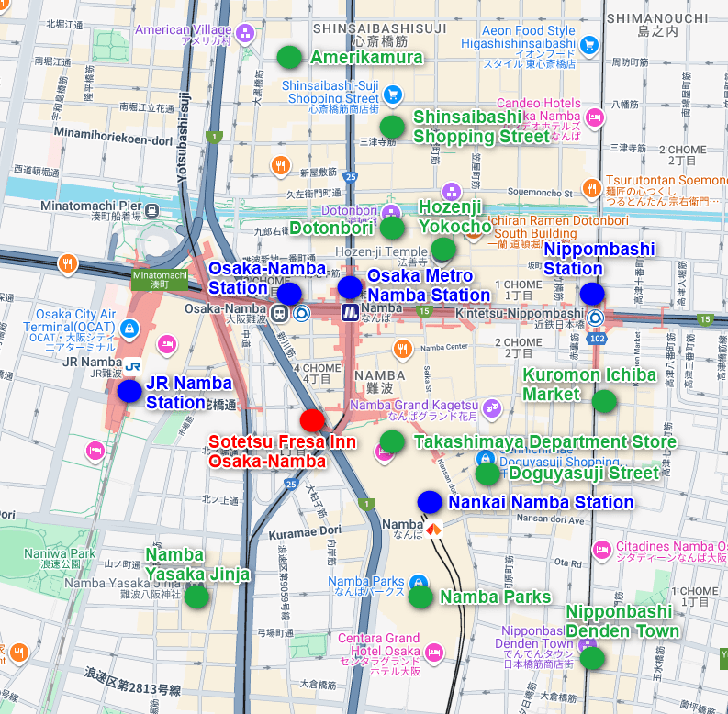Click the Minatomachi green road sign

(160, 280)
